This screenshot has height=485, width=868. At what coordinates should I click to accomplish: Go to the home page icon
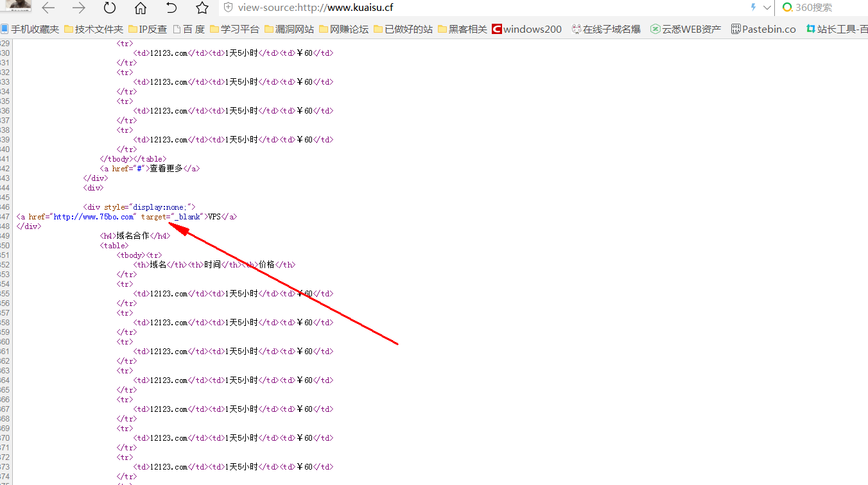point(141,8)
